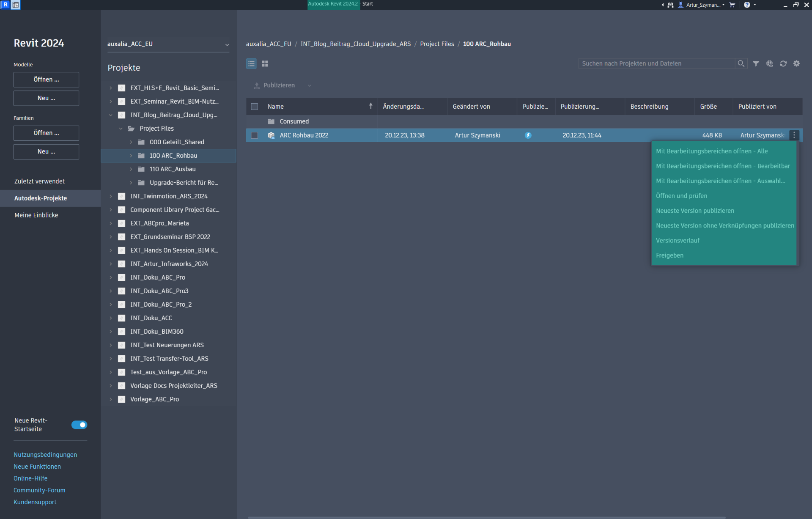Click the shopping cart icon

(732, 5)
